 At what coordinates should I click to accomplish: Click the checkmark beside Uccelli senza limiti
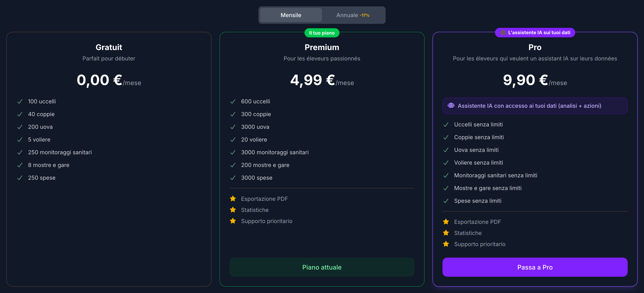pos(446,124)
